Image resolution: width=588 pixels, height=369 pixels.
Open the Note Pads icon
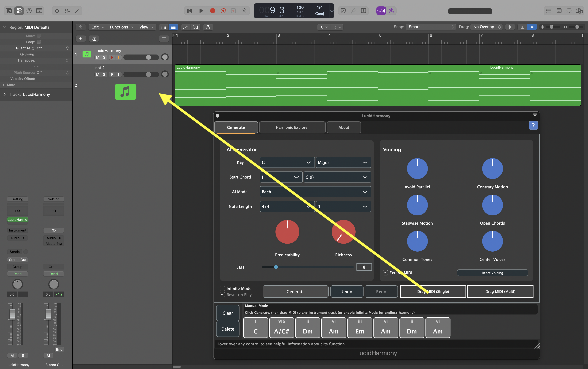pos(559,11)
